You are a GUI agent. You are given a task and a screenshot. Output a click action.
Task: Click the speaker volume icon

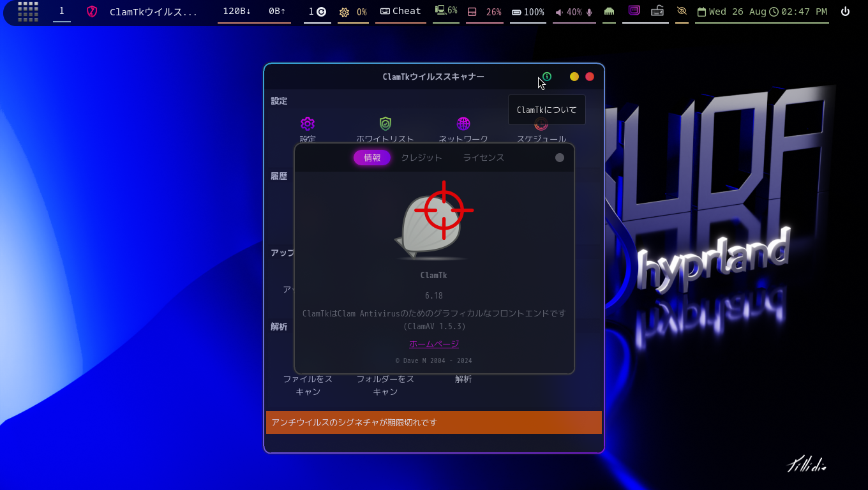[x=559, y=12]
